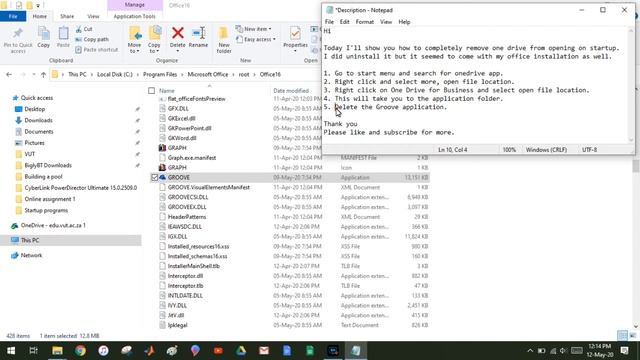
Task: Click Microsoft Office in address bar
Action: click(208, 74)
